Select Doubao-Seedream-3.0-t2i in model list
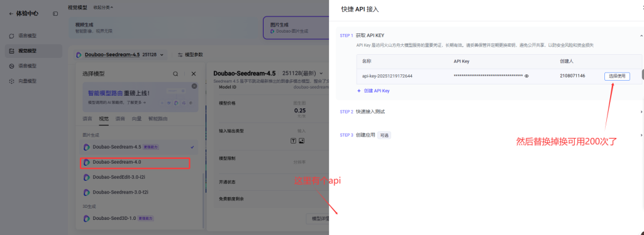 pos(139,192)
